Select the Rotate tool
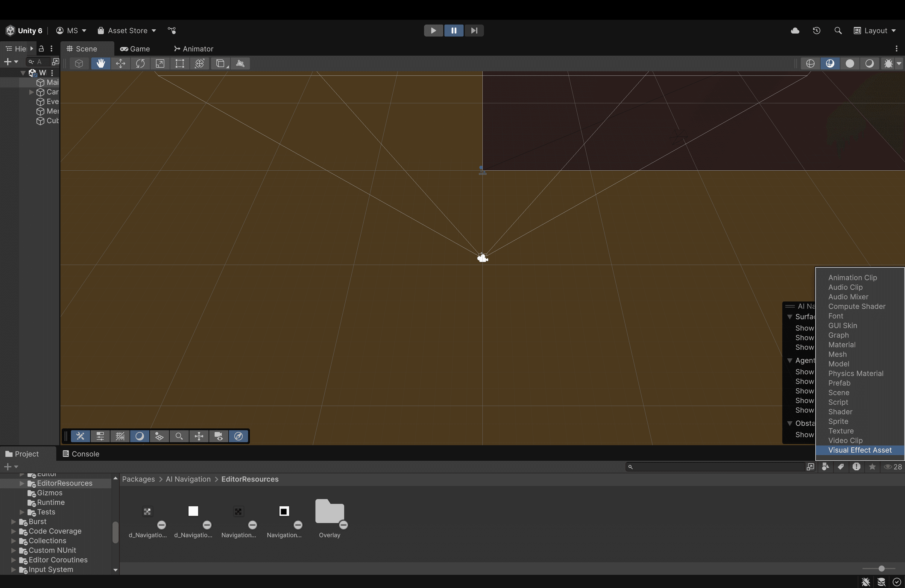Screen dimensions: 905x588 (140, 63)
